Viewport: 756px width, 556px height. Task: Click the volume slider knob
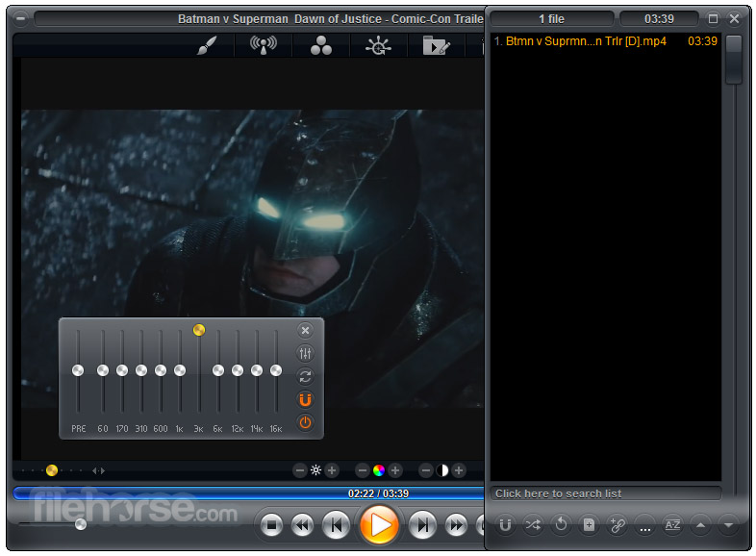pos(81,524)
